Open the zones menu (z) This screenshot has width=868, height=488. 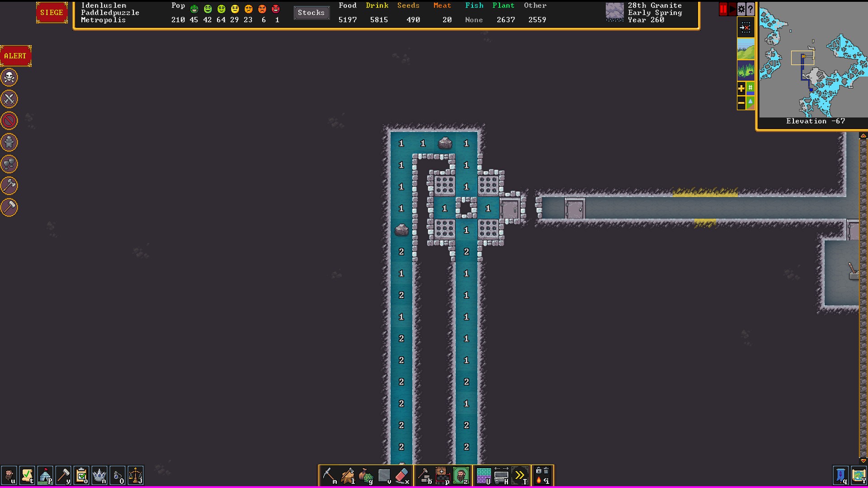pos(461,476)
